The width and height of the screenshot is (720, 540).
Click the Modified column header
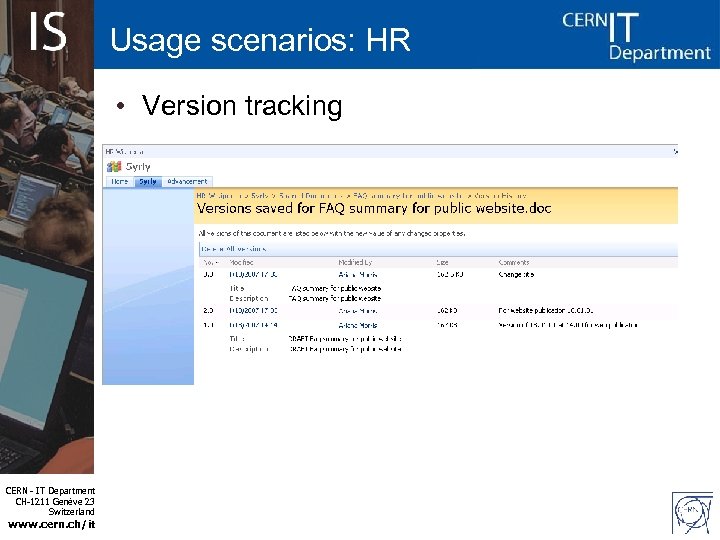click(241, 262)
